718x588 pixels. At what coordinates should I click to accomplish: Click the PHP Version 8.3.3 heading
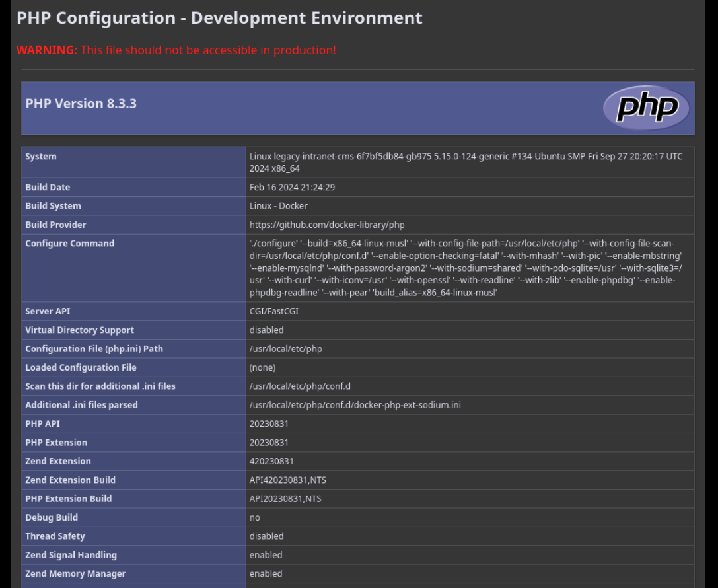(81, 104)
